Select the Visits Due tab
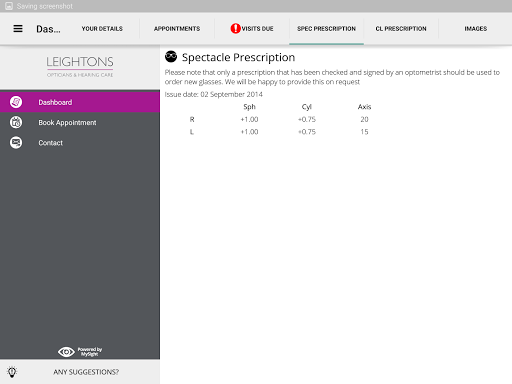512x384 pixels. click(252, 29)
